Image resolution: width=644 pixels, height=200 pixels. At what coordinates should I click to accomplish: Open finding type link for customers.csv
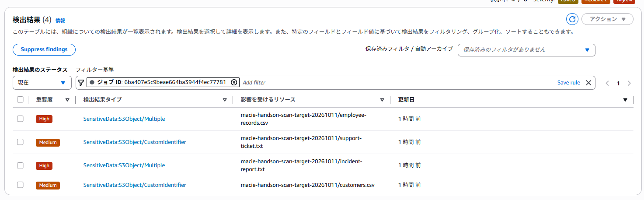(x=135, y=185)
